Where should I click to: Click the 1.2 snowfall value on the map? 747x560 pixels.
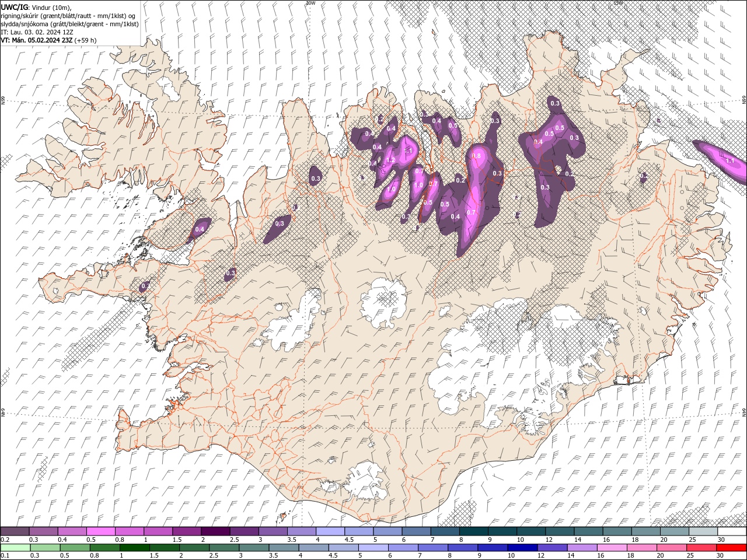[391, 160]
